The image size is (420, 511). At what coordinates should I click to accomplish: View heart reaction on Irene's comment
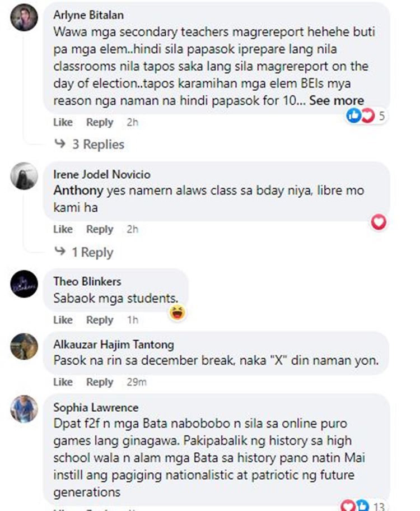tap(379, 222)
